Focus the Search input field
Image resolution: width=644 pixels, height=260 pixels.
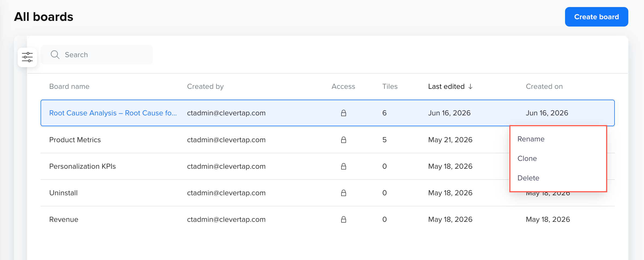pyautogui.click(x=97, y=55)
